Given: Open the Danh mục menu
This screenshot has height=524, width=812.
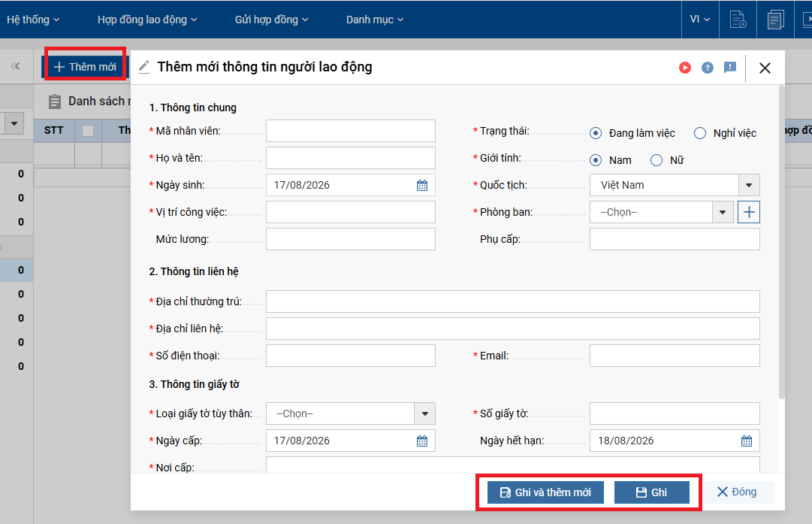Looking at the screenshot, I should 374,20.
